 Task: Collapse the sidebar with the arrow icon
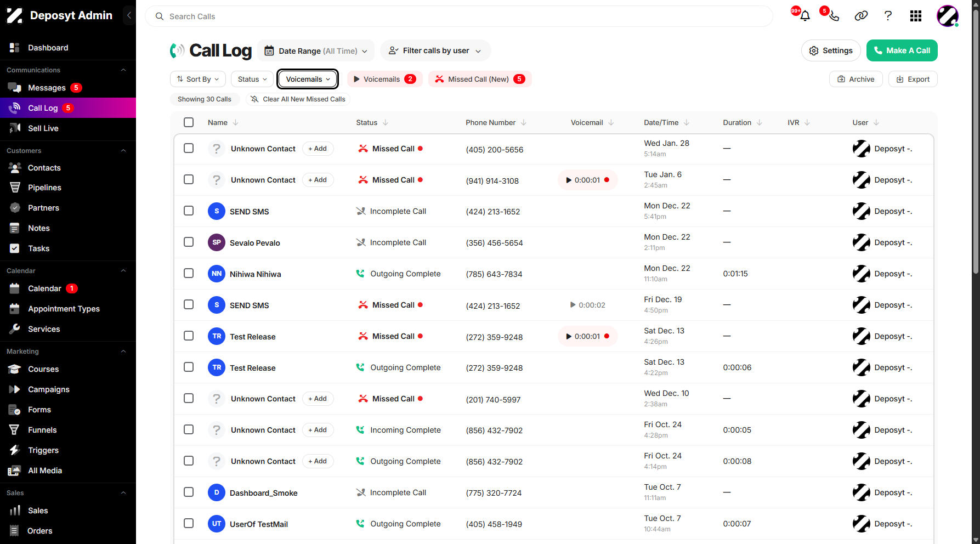(129, 15)
